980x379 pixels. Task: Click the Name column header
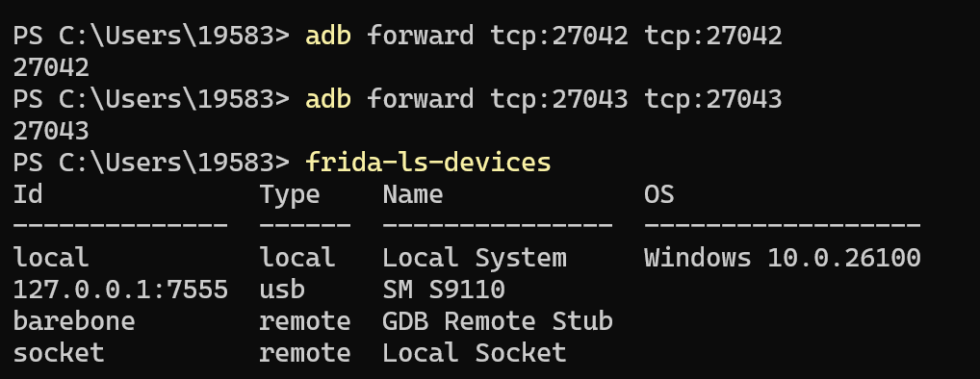click(412, 194)
